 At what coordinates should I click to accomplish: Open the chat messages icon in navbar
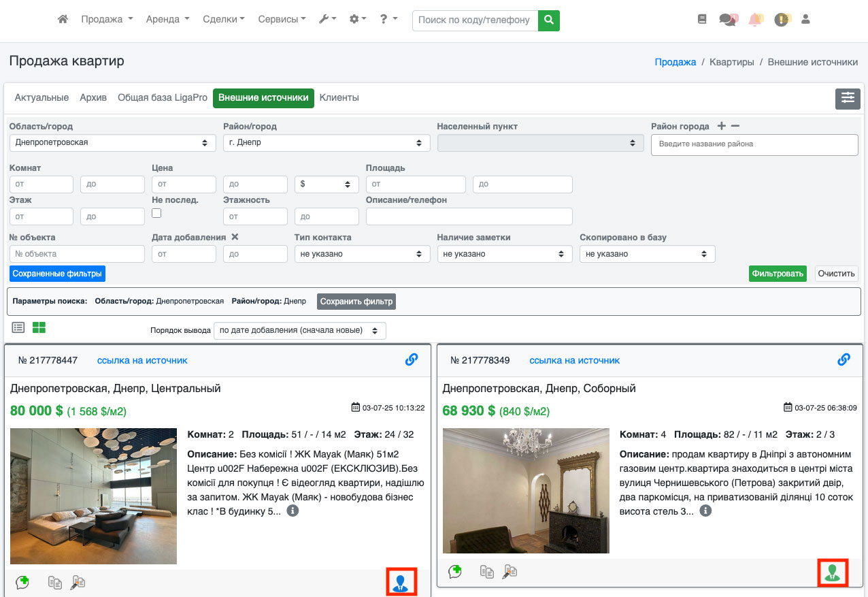(x=728, y=20)
